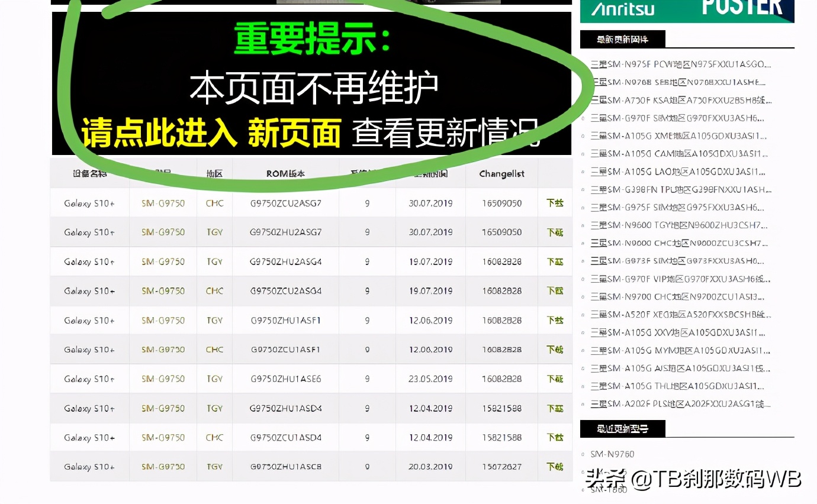Viewport: 817px width, 504px height.
Task: Click the 地区 column header
Action: tap(214, 174)
